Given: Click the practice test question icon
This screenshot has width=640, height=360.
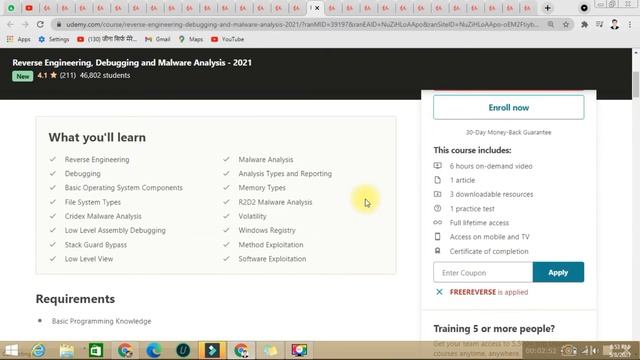Looking at the screenshot, I should click(x=438, y=208).
